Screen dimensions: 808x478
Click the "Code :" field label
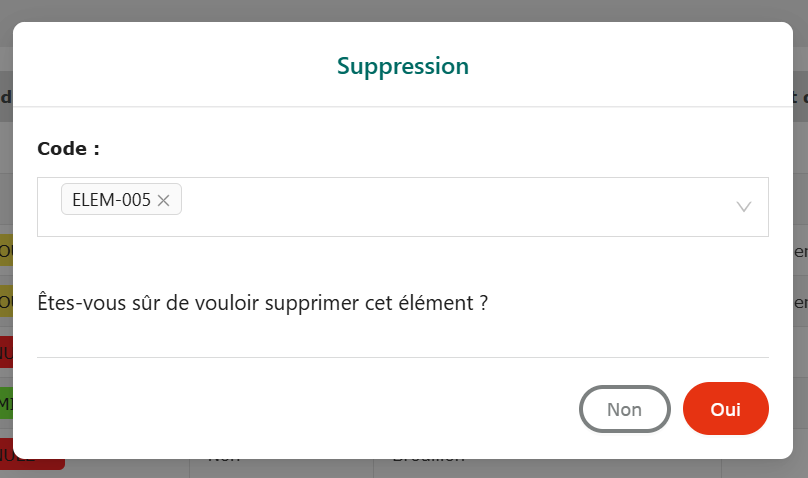tap(68, 149)
